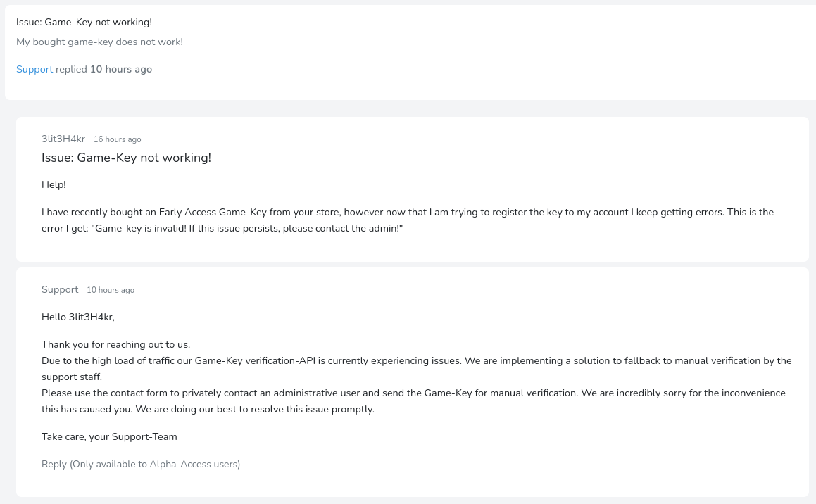Click the blue Support link in ticket summary
Viewport: 816px width, 504px height.
pos(34,69)
